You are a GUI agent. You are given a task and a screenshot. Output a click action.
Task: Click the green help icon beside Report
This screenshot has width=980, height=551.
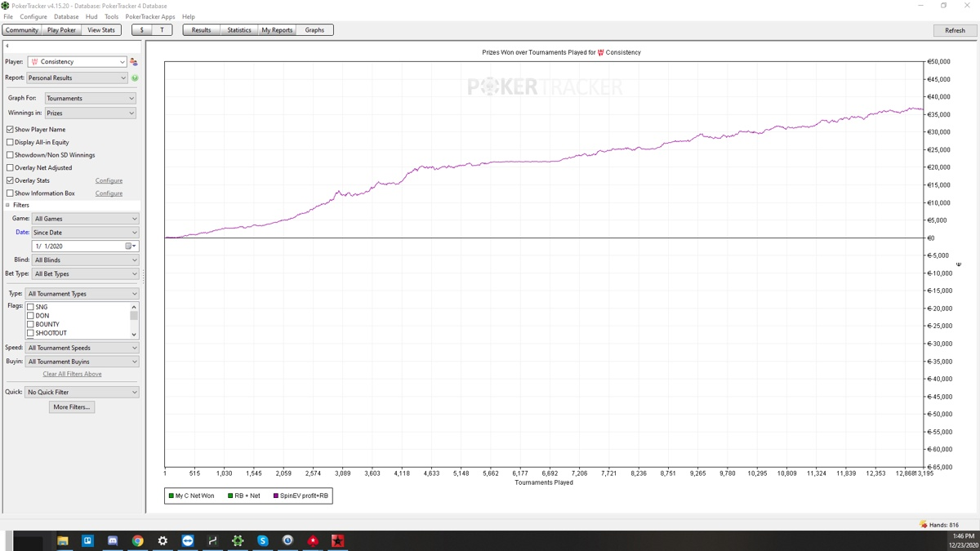(x=135, y=78)
